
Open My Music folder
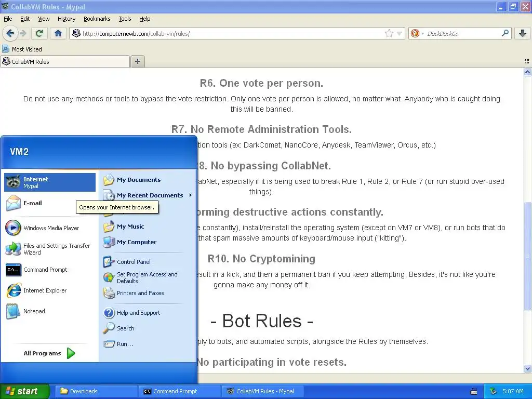(x=148, y=227)
